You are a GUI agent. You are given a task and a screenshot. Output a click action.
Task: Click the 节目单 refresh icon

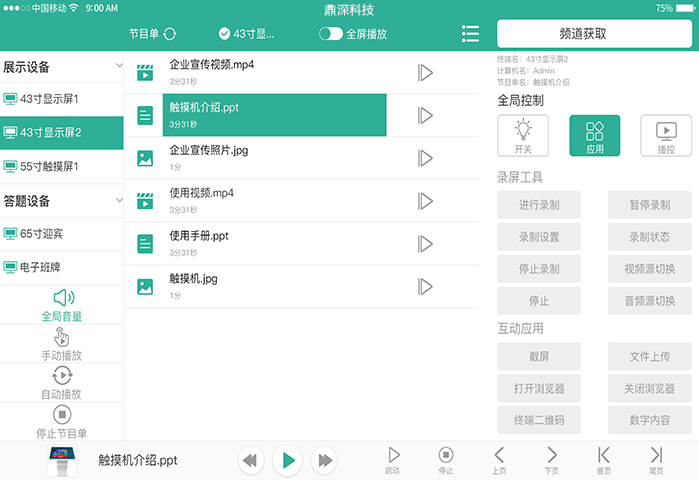tap(169, 34)
